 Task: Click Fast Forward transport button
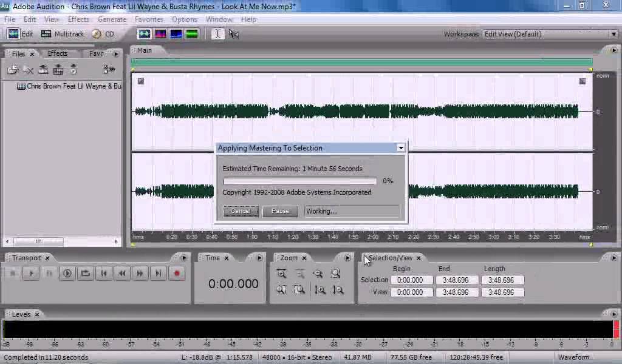[x=140, y=273]
